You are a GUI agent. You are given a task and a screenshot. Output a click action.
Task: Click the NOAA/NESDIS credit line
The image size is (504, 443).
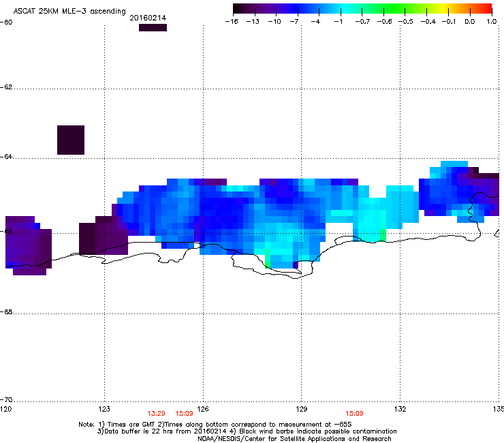click(294, 439)
